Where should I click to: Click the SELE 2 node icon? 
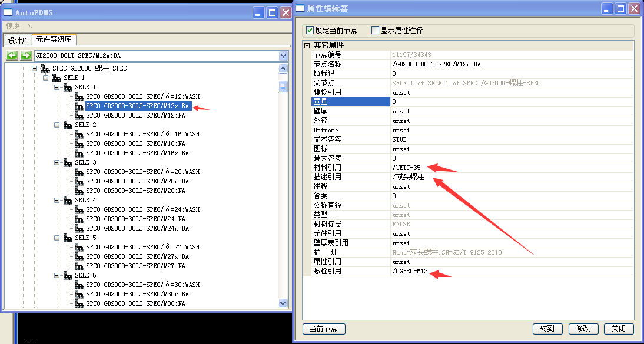tap(68, 125)
